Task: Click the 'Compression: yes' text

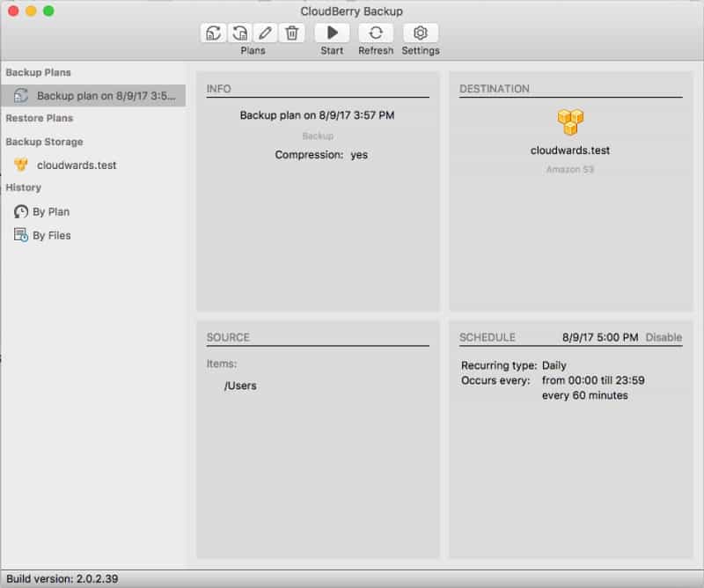Action: tap(321, 155)
